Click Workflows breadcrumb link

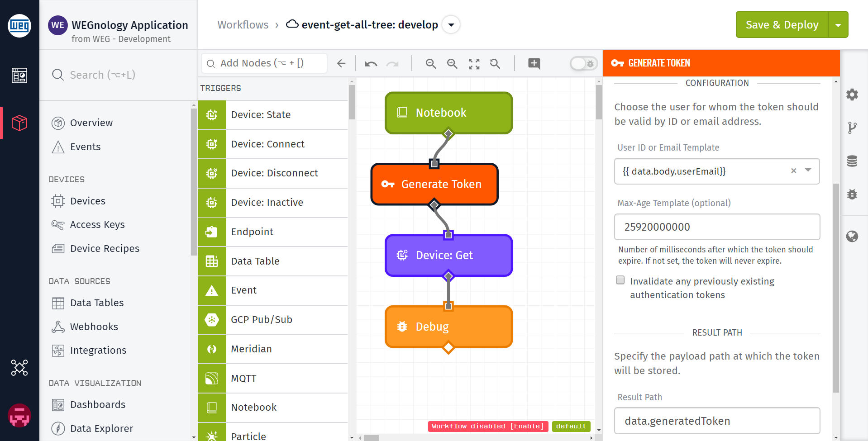coord(243,25)
